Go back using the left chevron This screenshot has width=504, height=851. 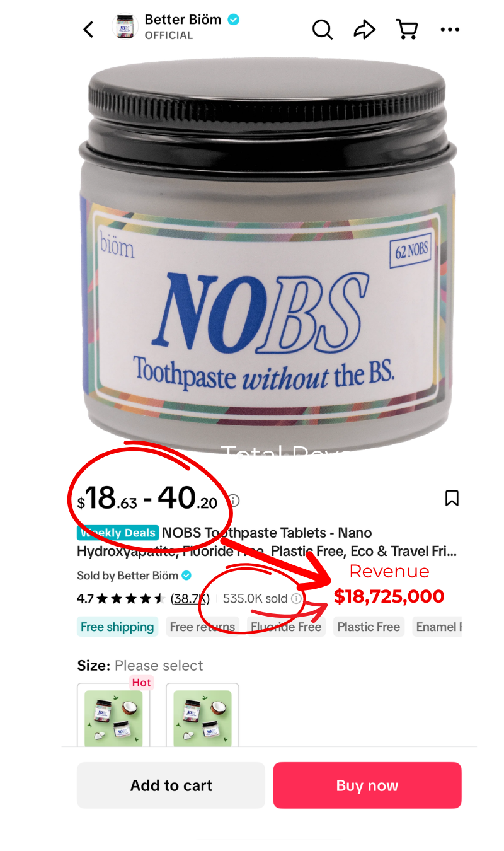[x=88, y=29]
